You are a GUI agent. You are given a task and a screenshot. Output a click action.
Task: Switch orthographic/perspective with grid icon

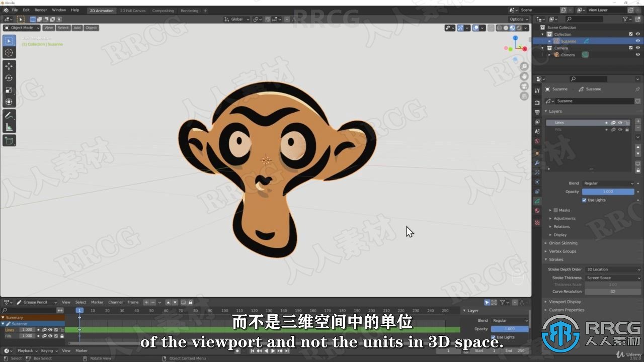tap(524, 96)
